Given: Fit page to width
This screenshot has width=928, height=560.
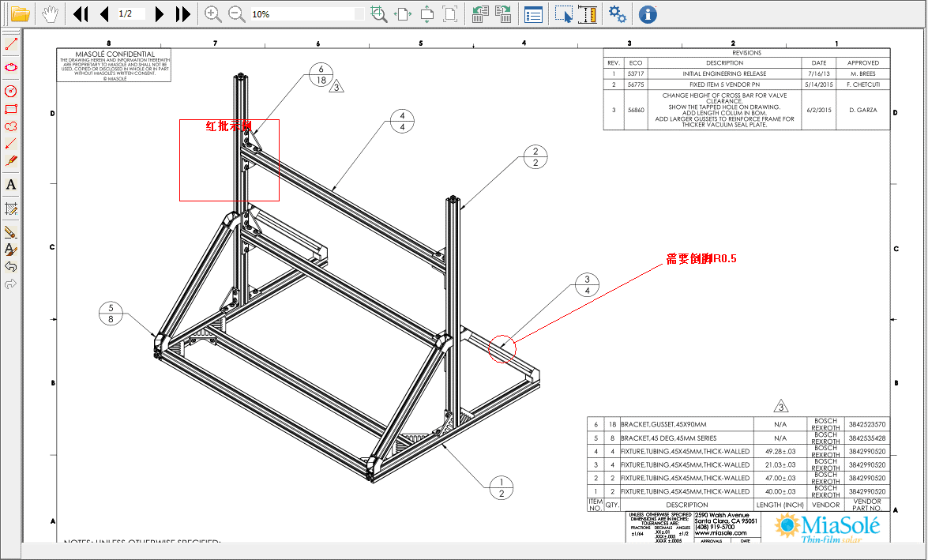Looking at the screenshot, I should [x=403, y=14].
